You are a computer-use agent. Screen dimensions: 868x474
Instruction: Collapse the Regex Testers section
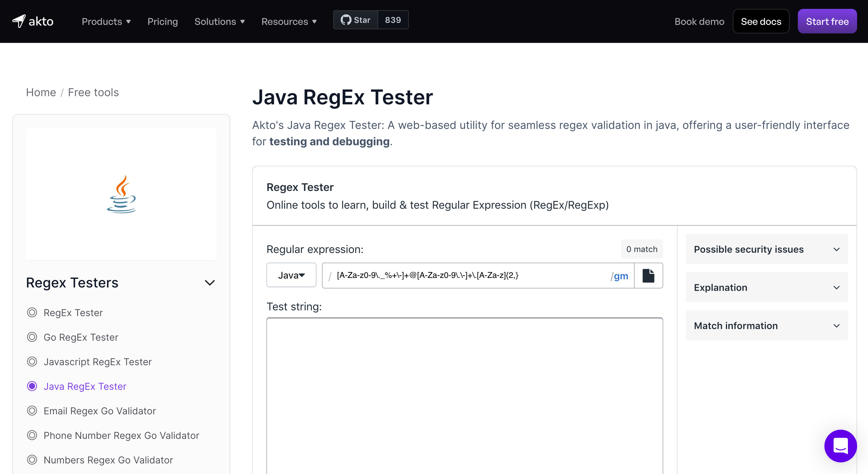(210, 283)
